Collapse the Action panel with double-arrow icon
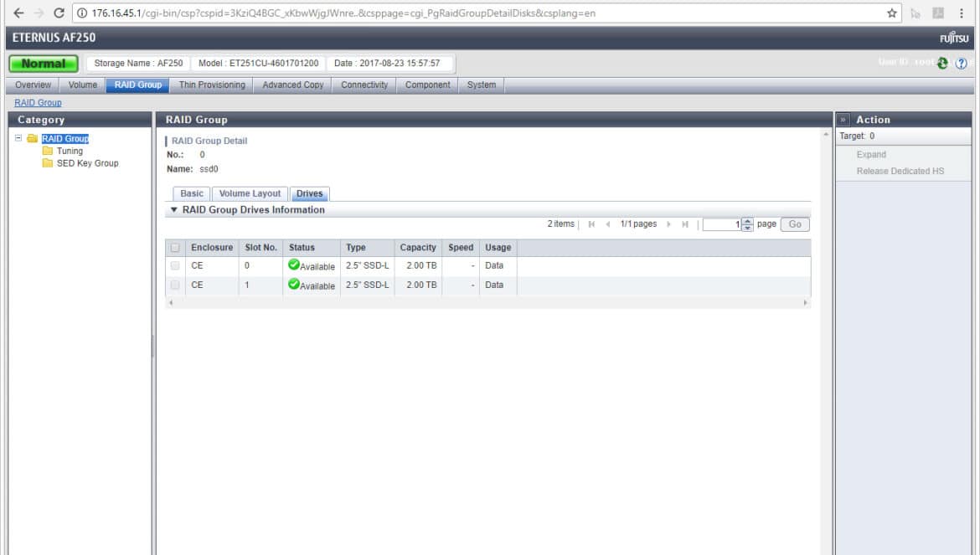This screenshot has width=980, height=555. pos(843,119)
